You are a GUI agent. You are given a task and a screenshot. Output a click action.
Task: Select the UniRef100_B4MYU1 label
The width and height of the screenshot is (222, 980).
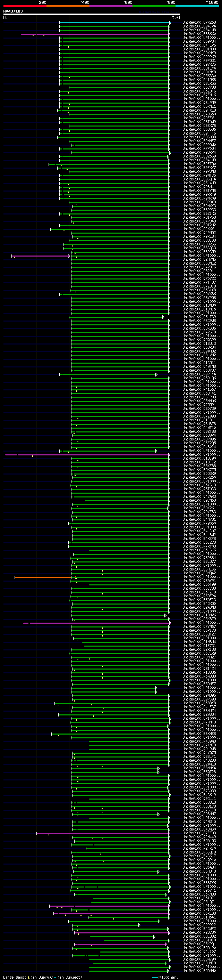tap(199, 520)
